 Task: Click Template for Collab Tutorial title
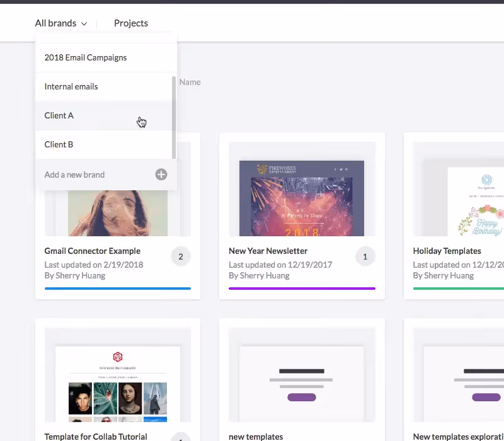click(96, 437)
